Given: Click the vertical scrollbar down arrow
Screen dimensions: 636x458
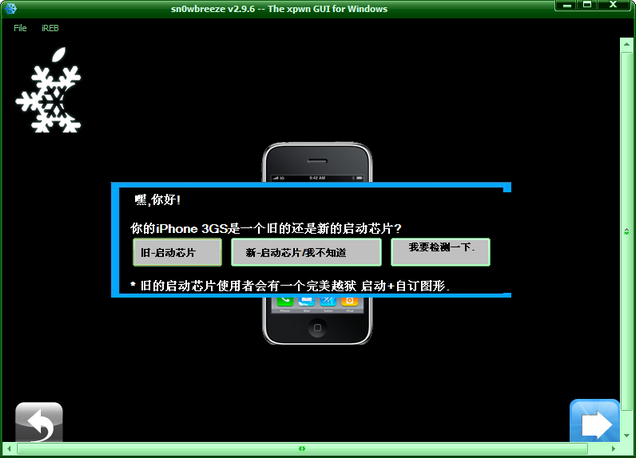Looking at the screenshot, I should pyautogui.click(x=626, y=436).
